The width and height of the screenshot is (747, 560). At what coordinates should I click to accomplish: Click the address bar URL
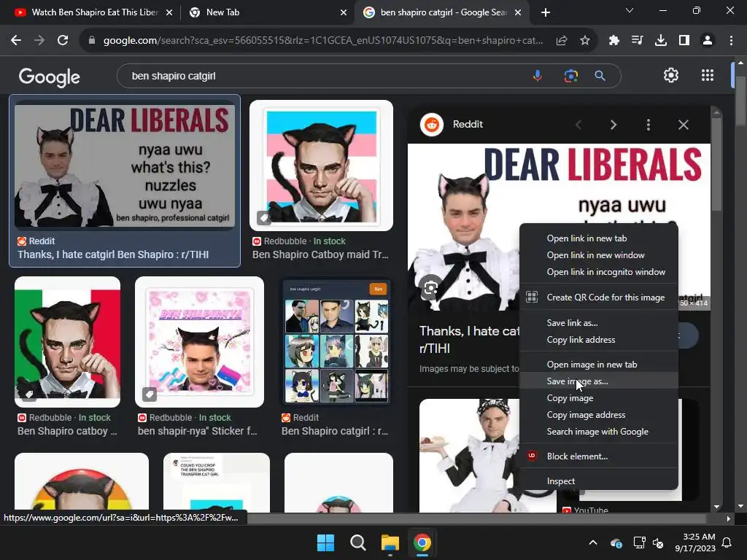coord(323,41)
